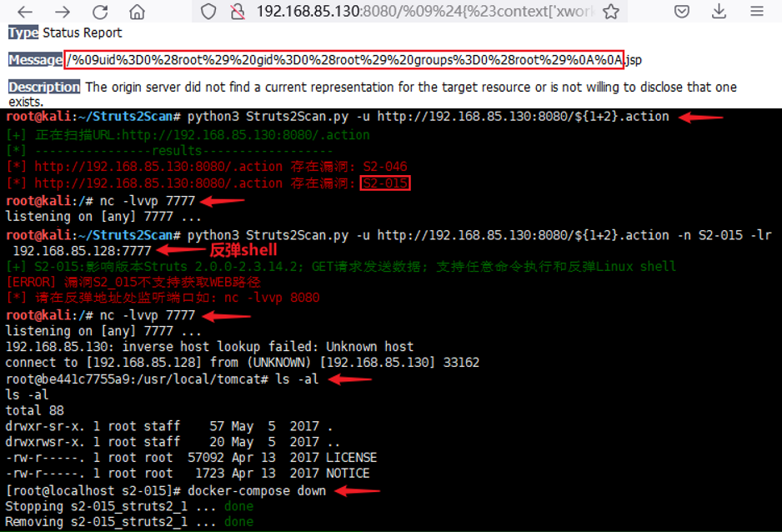The height and width of the screenshot is (532, 782).
Task: Open the Pocket save icon
Action: tap(682, 12)
